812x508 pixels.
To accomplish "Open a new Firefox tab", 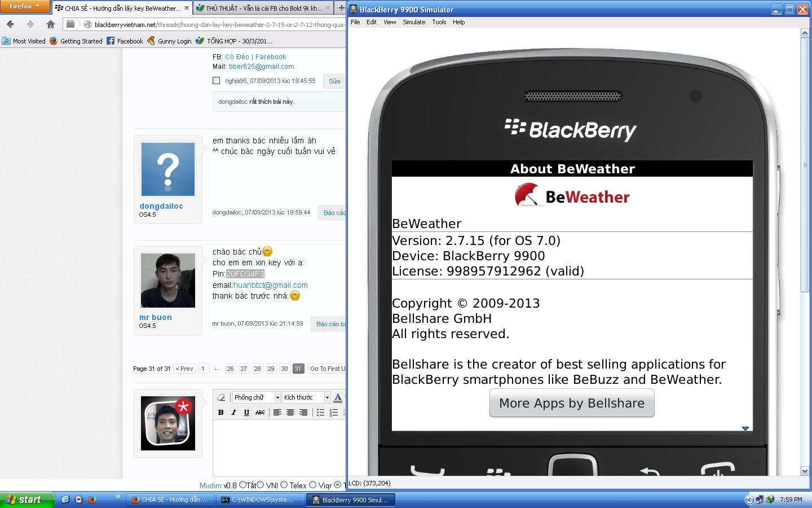I will pos(341,8).
